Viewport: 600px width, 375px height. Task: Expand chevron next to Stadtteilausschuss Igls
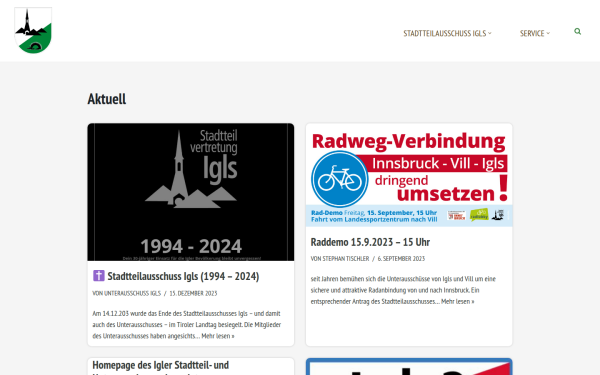click(x=489, y=33)
